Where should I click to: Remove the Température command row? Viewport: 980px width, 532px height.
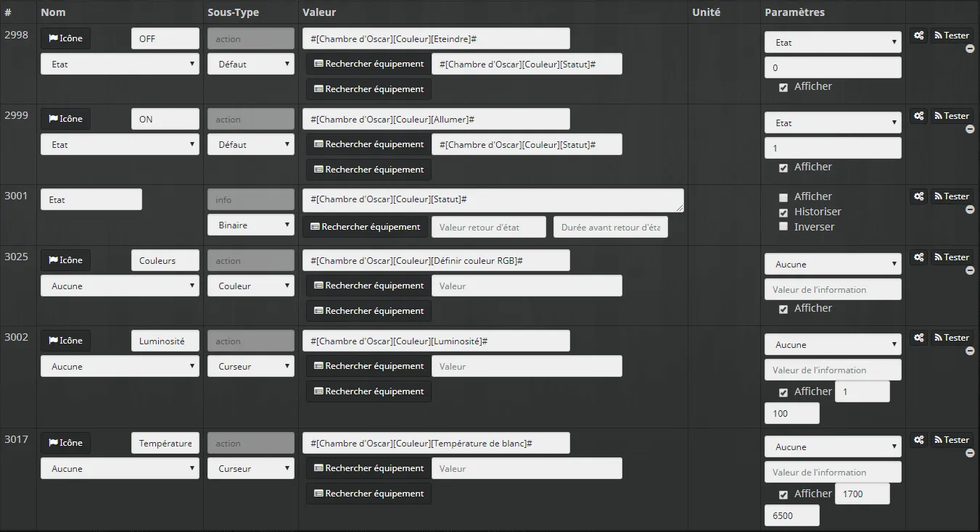(970, 454)
